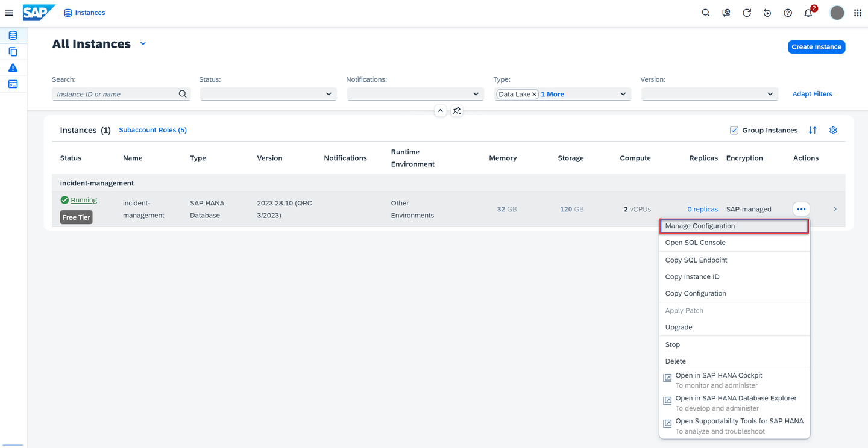Screen dimensions: 868x448
Task: Choose Copy SQL Endpoint
Action: pyautogui.click(x=734, y=260)
